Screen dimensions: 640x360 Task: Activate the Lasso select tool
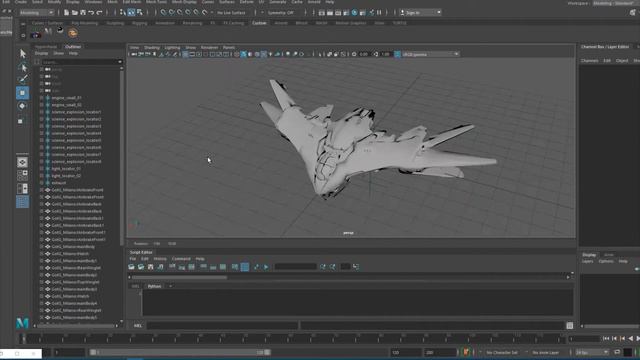point(23,67)
